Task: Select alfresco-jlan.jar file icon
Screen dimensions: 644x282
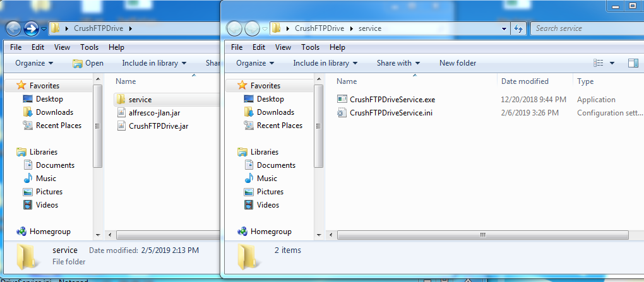Action: tap(121, 112)
